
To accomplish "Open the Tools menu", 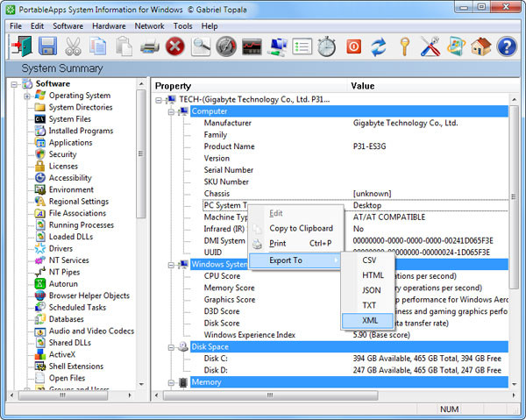I will tap(183, 26).
